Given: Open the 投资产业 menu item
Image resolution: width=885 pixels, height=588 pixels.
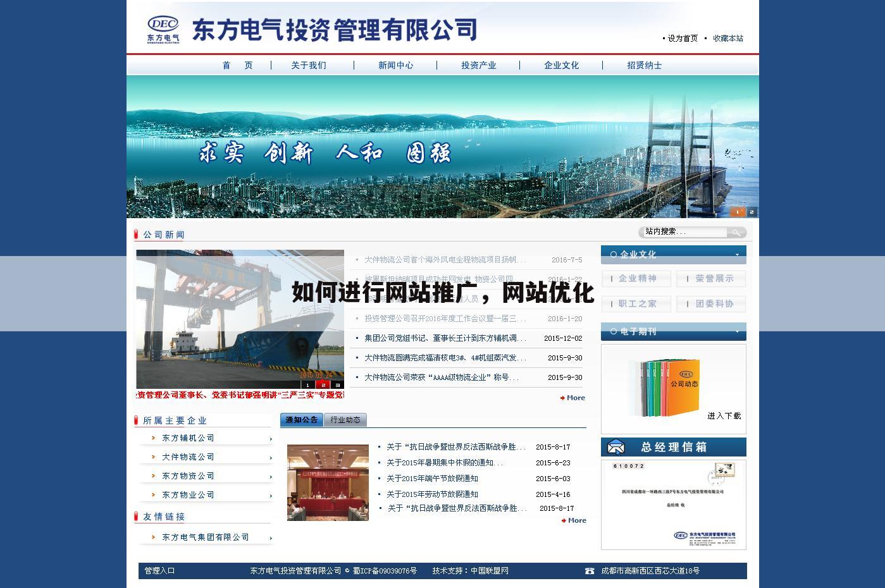Looking at the screenshot, I should click(479, 65).
